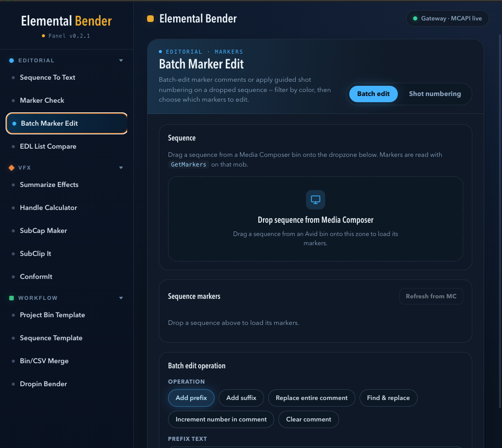Select Batch Marker Edit in the sidebar
The image size is (502, 448).
(x=66, y=123)
